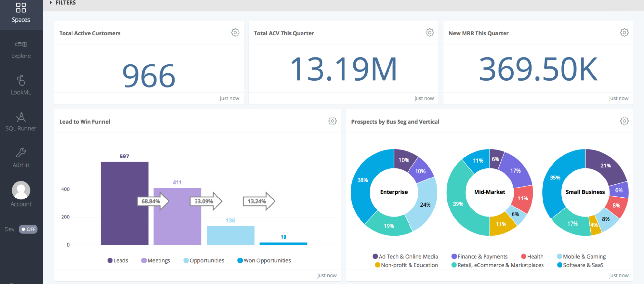Open Prospects by Bus Seg tile options
Image resolution: width=644 pixels, height=284 pixels.
tap(624, 121)
